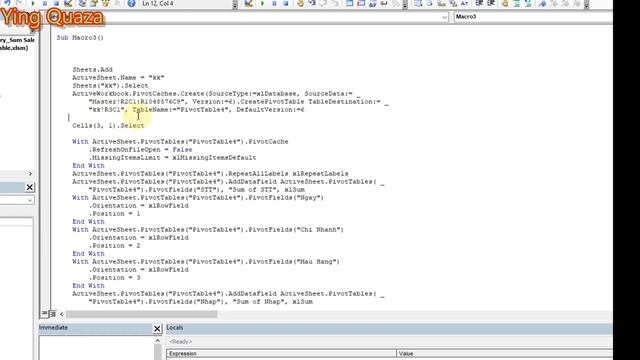Toggle bookmark flag icon on Edit toolbar
640x360 pixels.
tap(542, 3)
